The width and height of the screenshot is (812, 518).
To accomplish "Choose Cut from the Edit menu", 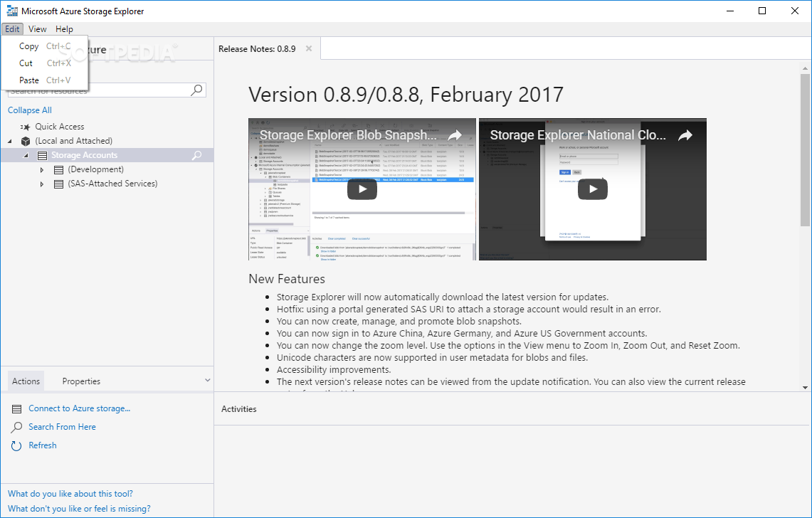I will 45,63.
